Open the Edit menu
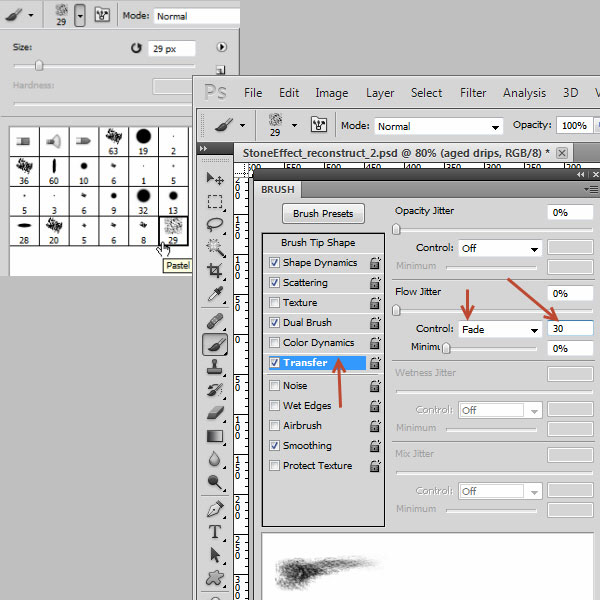 tap(289, 93)
